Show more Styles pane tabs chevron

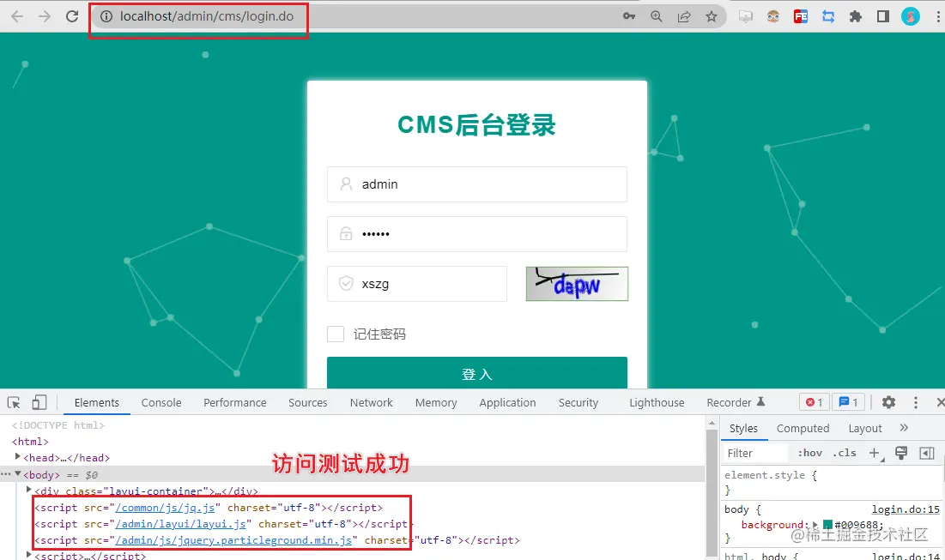click(x=904, y=428)
